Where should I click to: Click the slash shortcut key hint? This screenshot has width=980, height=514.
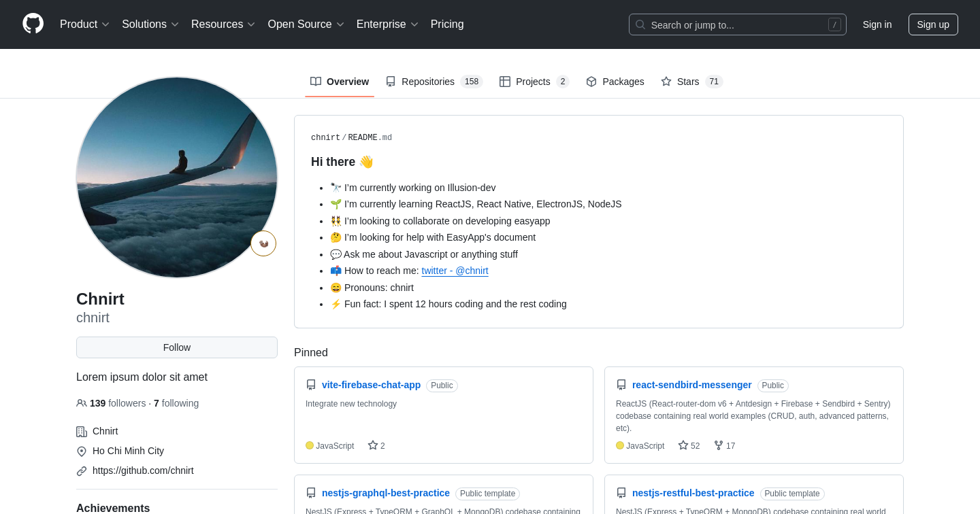point(834,24)
